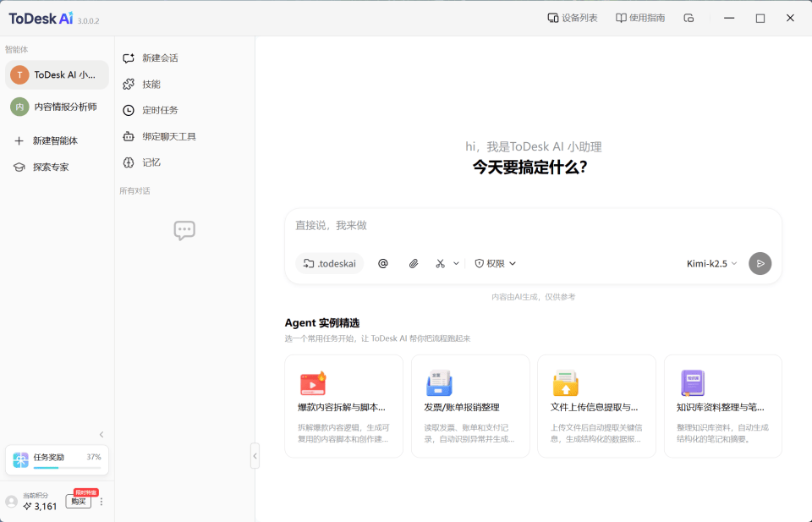The image size is (812, 522).
Task: Open the 爆款内容拆解与脚本 example card
Action: pos(344,406)
